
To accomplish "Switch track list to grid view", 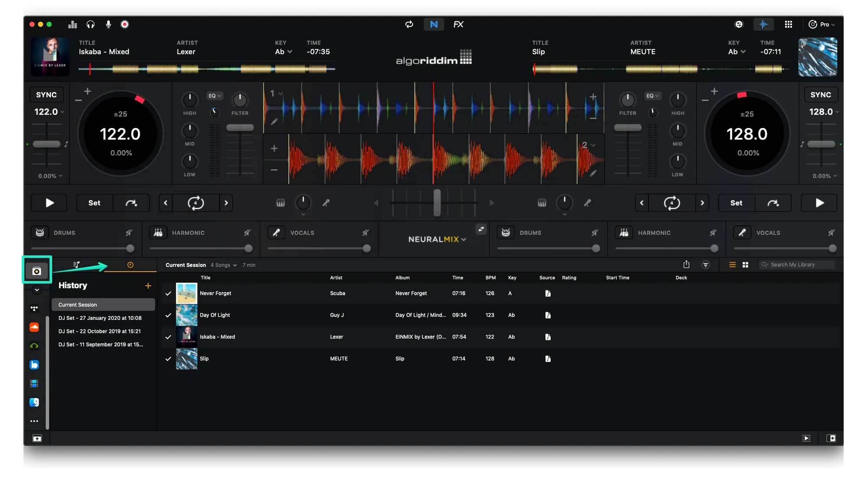I will tap(745, 265).
